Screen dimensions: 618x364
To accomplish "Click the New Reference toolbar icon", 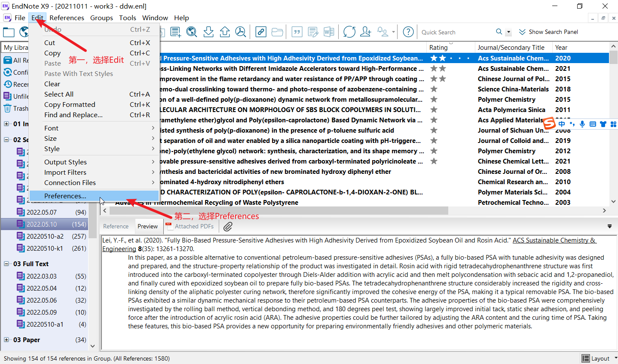I will coord(175,32).
